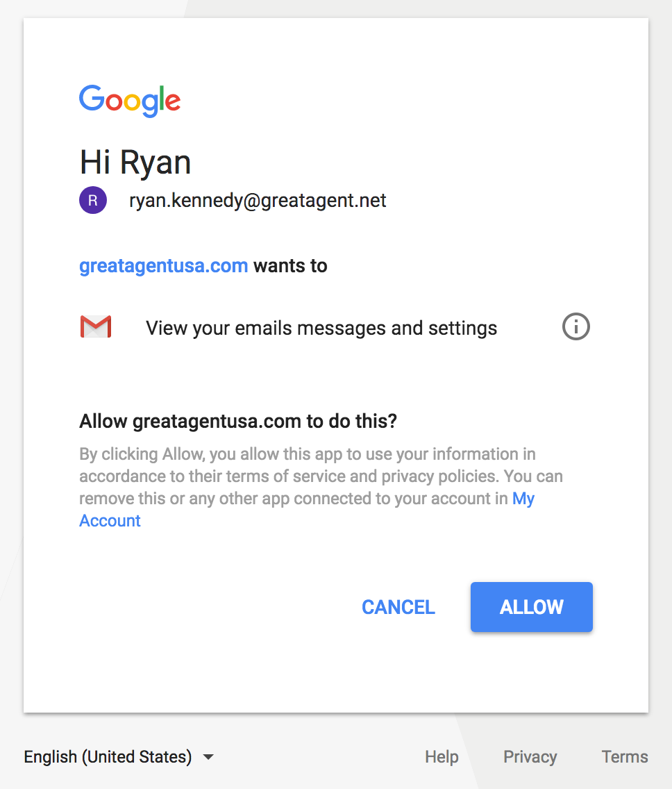This screenshot has height=789, width=672.
Task: Click the Gmail envelope icon
Action: click(96, 327)
